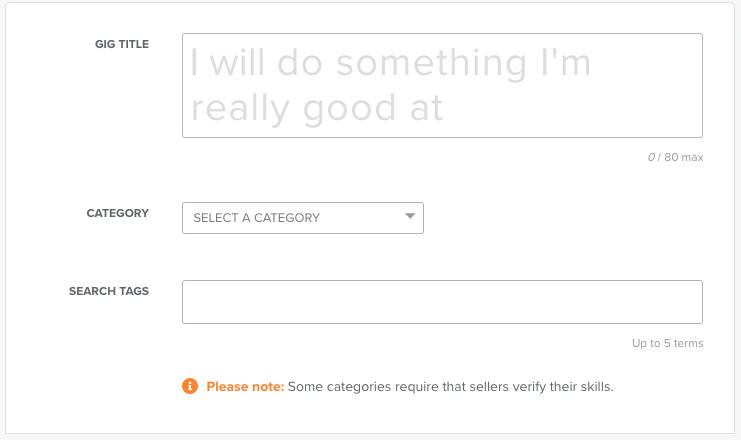Click the CATEGORY label

(118, 213)
